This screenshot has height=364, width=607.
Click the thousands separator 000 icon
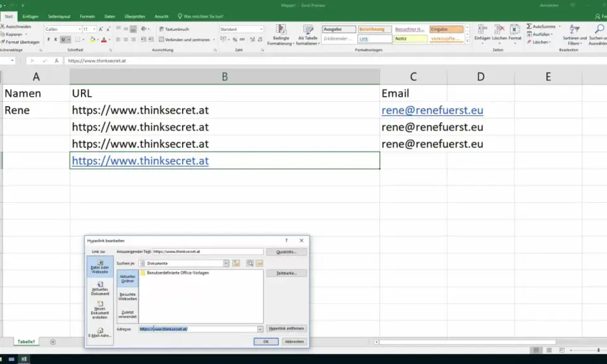click(242, 39)
